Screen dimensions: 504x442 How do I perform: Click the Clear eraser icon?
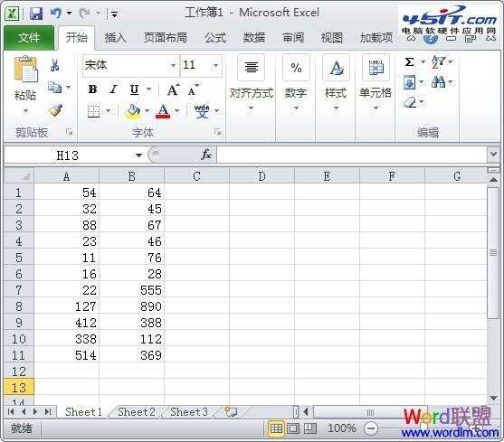point(410,103)
